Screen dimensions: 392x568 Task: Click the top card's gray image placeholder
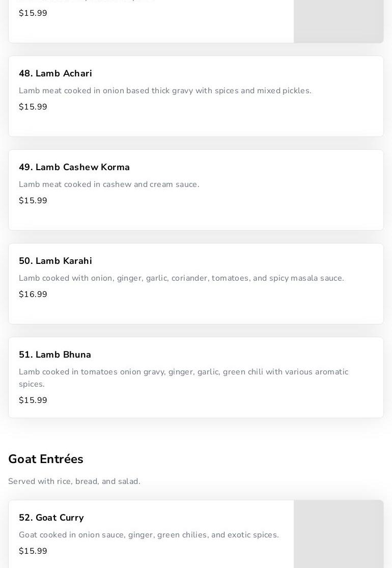pyautogui.click(x=339, y=21)
